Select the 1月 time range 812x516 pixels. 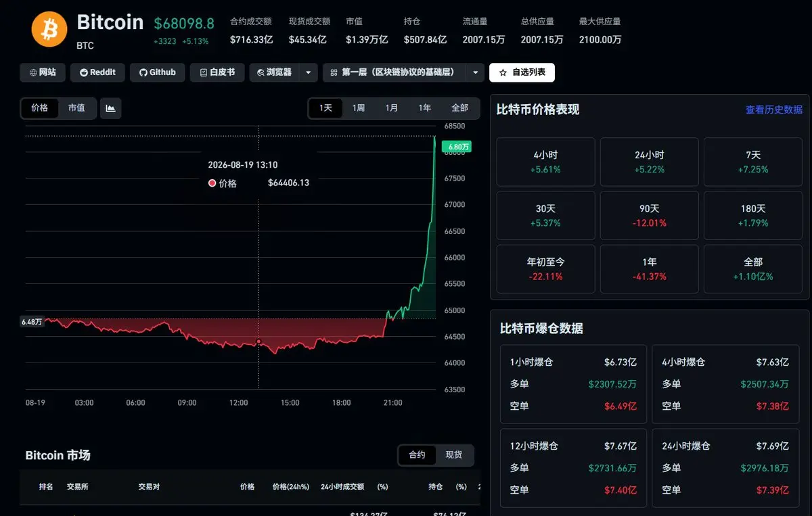[392, 108]
